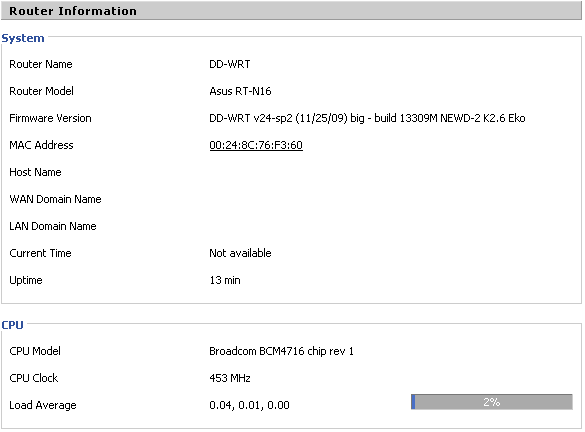
Task: Select the Router Information header bar
Action: click(291, 11)
